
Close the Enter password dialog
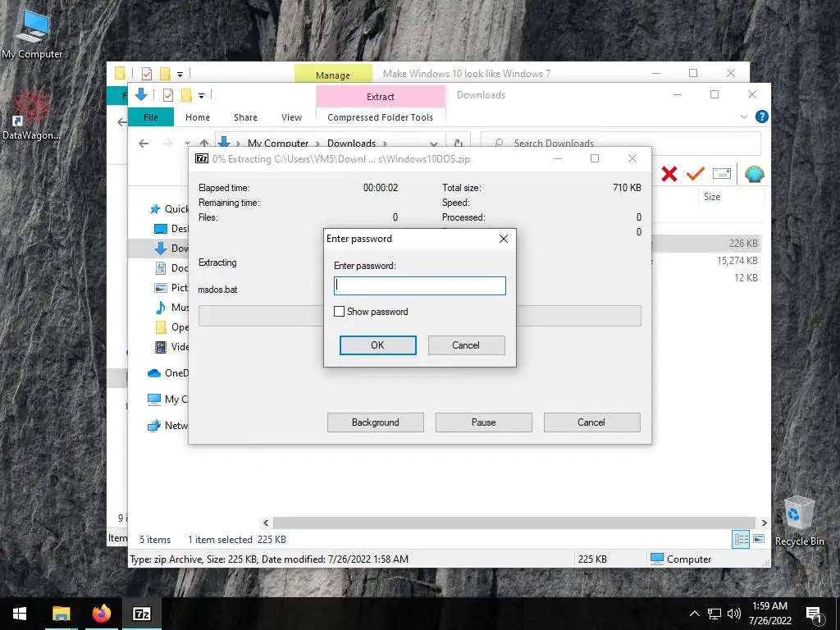[x=504, y=239]
